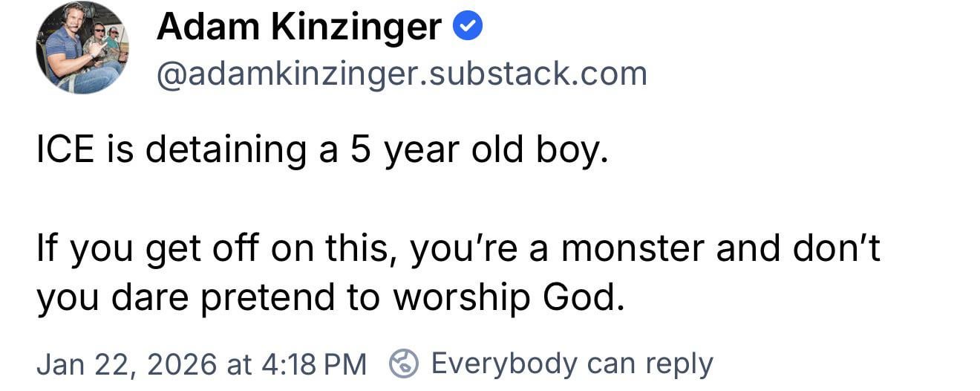Click the "Everybody can reply" label
This screenshot has height=391, width=980.
point(572,364)
